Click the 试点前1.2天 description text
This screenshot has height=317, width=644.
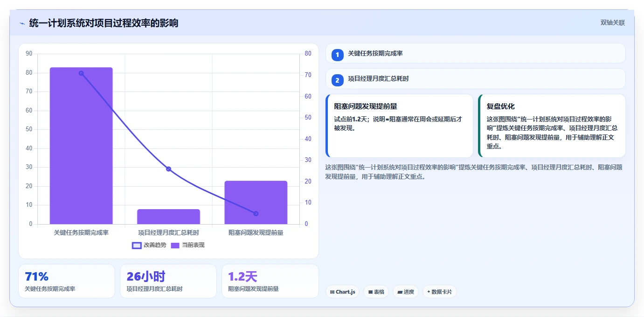(398, 123)
